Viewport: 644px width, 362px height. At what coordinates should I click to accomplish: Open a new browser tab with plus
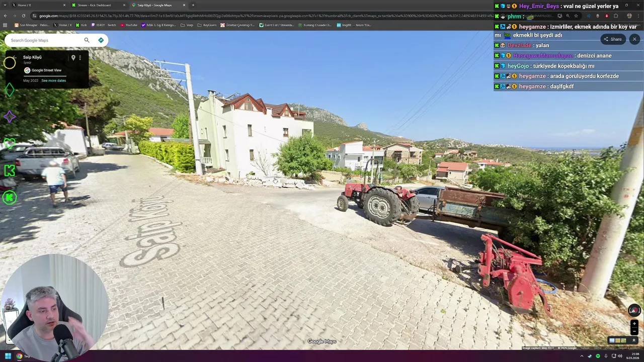click(x=193, y=5)
